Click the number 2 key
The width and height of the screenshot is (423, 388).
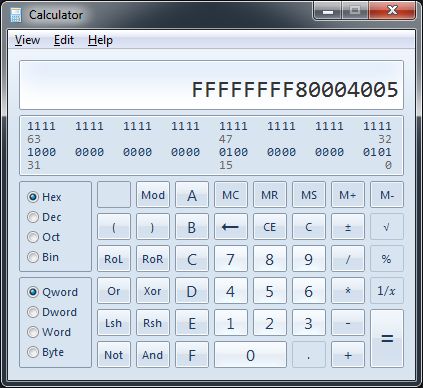point(270,323)
